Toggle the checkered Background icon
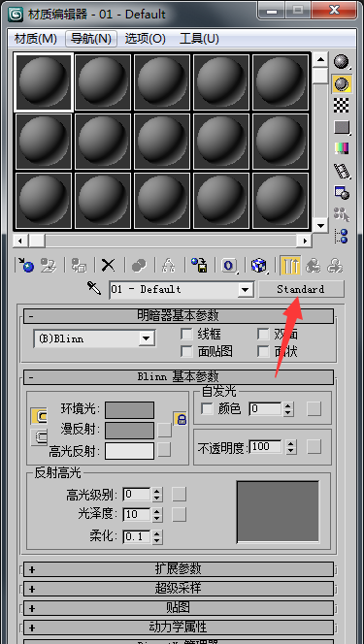This screenshot has width=364, height=644. tap(341, 106)
